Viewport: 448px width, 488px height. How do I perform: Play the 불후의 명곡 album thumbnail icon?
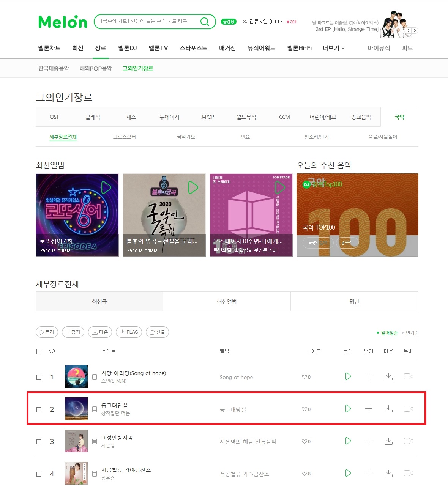[x=193, y=187]
